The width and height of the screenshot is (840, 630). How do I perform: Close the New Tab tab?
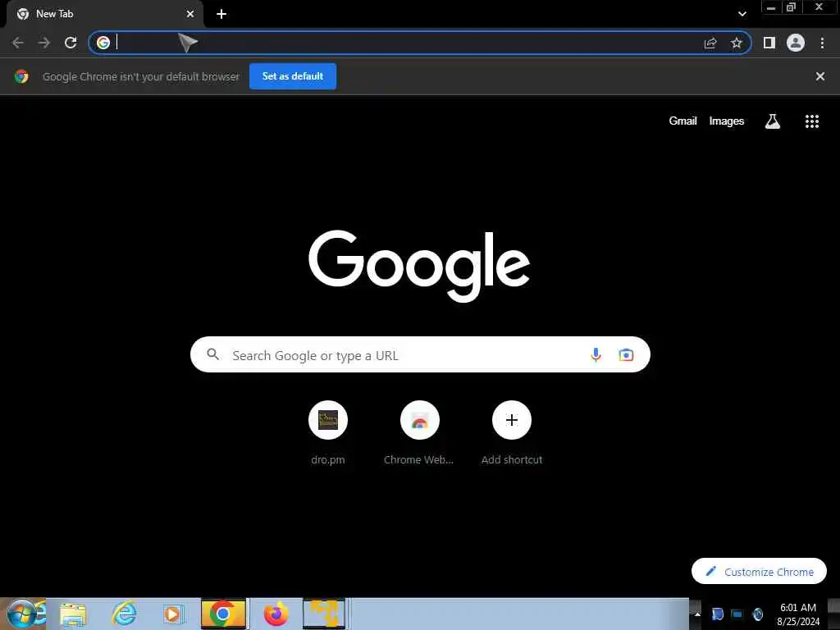(190, 14)
